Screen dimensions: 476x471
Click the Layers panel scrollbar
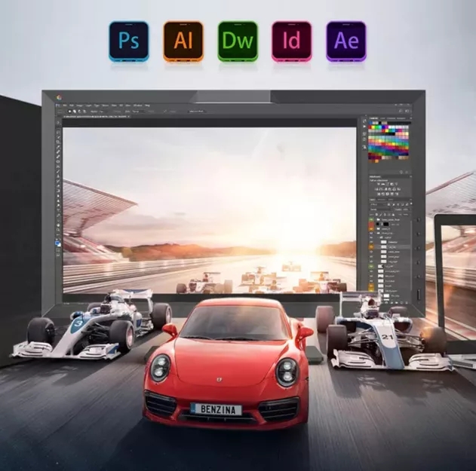point(411,255)
